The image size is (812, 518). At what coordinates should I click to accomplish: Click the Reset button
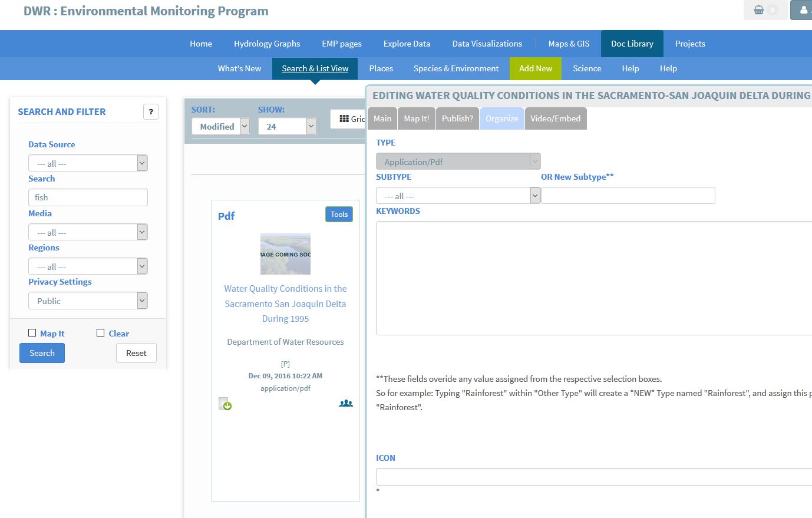136,353
